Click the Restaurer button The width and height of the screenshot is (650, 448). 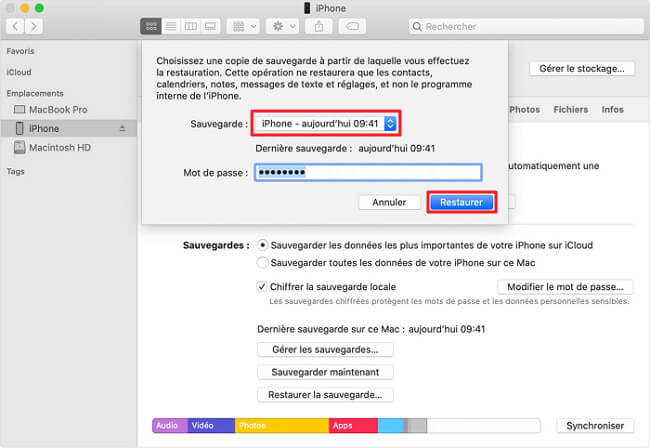click(461, 202)
